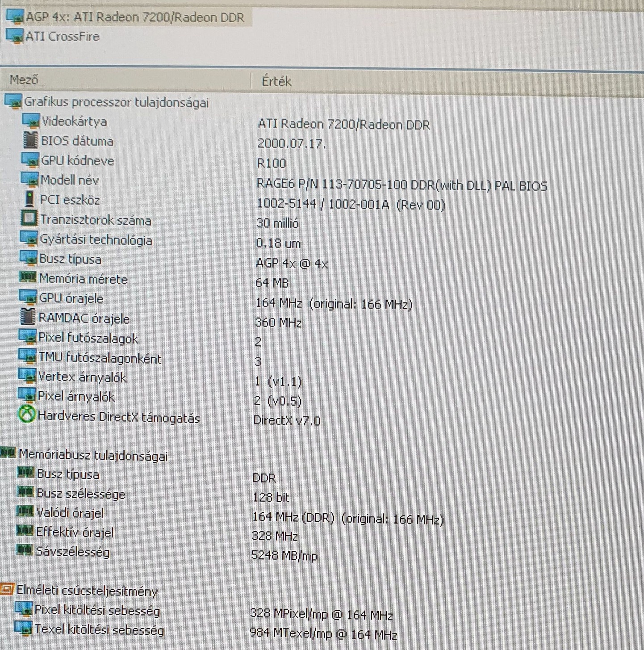Select vertex shader value 1 (v1.1)
This screenshot has height=650, width=644.
tap(278, 382)
